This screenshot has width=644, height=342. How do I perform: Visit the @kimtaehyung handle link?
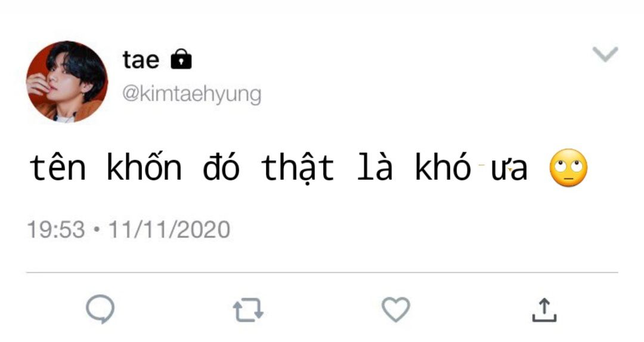coord(191,94)
